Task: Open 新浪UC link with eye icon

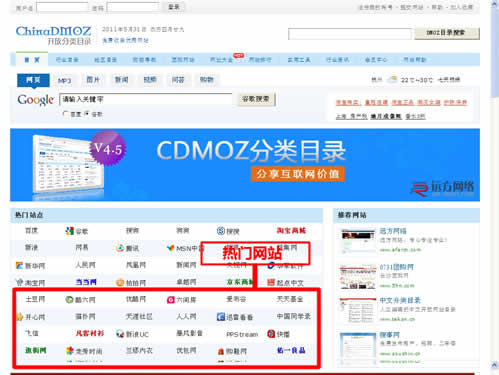Action: tap(132, 334)
